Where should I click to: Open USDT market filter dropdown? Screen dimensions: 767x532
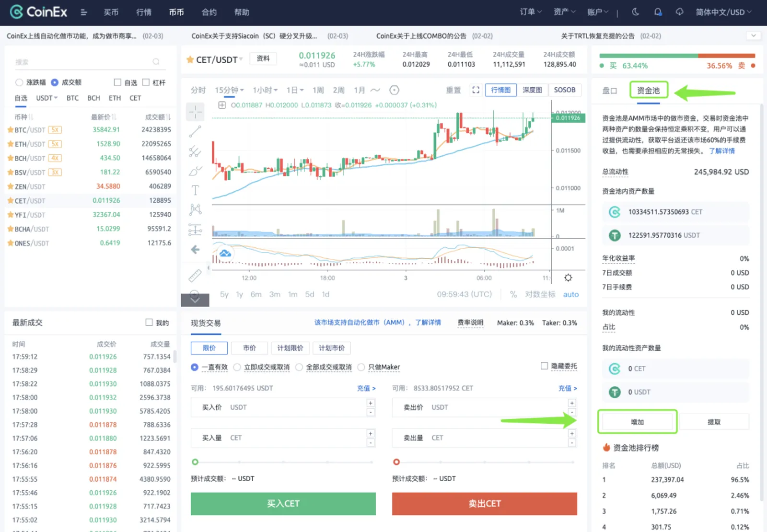46,98
